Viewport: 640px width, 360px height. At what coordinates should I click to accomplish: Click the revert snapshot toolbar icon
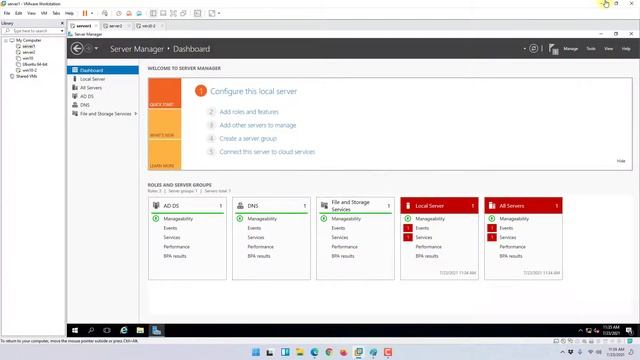click(129, 13)
